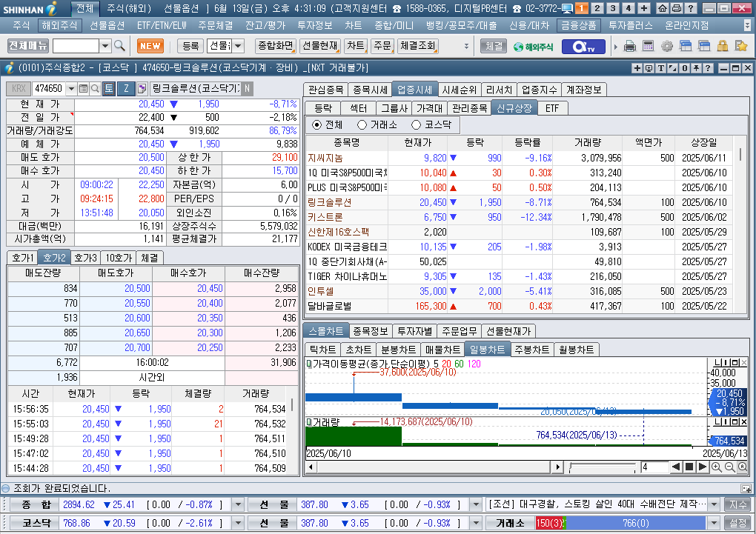Open the 선물옵션 menu
756x534 pixels.
(x=107, y=25)
